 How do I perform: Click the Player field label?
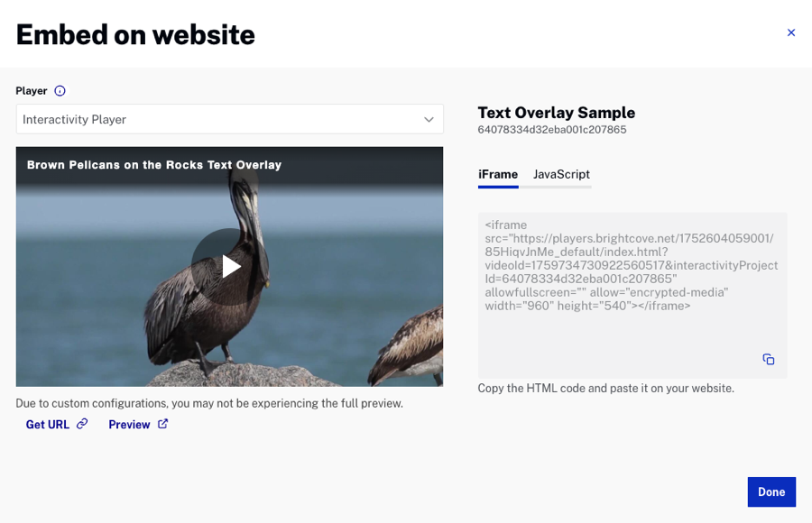[32, 91]
